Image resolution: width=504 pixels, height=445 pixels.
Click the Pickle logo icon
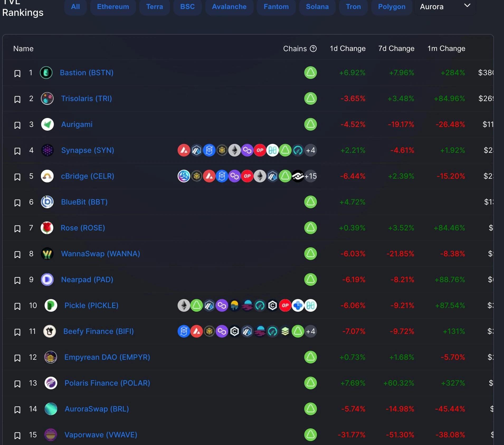pyautogui.click(x=51, y=305)
